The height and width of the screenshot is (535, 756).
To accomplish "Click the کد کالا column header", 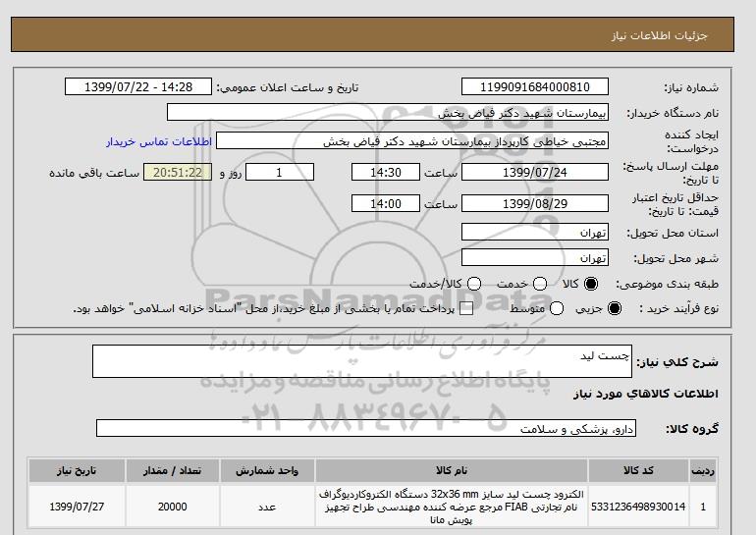I will pos(638,470).
